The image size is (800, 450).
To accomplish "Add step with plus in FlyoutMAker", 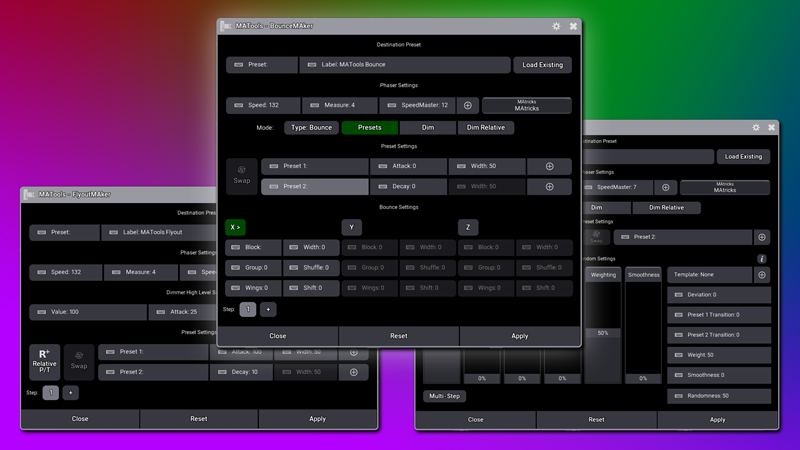I will click(70, 393).
